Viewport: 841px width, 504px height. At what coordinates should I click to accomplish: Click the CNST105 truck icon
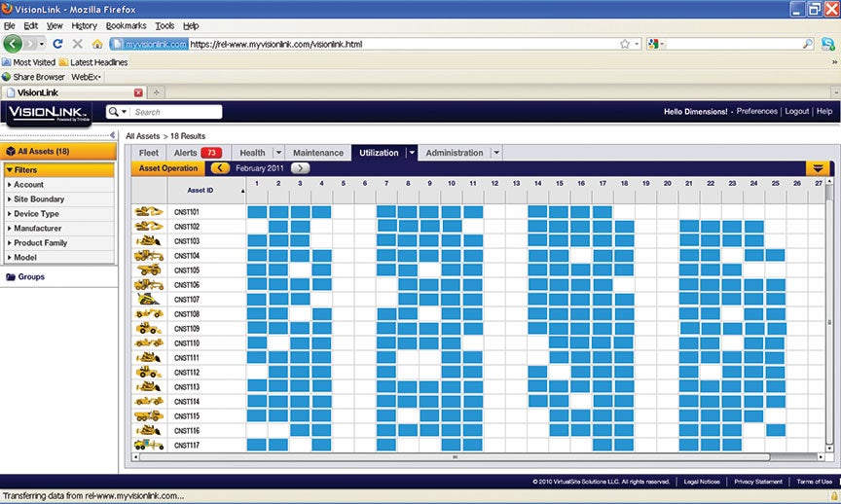coord(149,270)
